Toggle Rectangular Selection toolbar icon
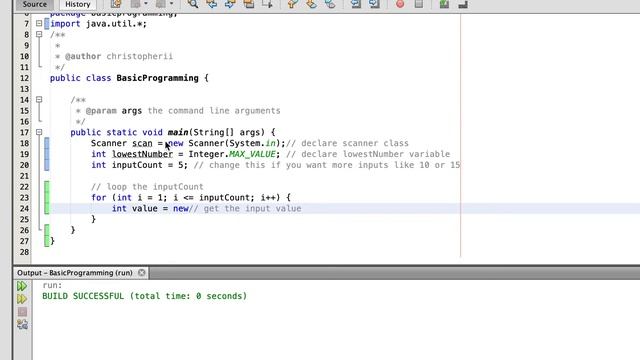This screenshot has height=360, width=640. 267,4
